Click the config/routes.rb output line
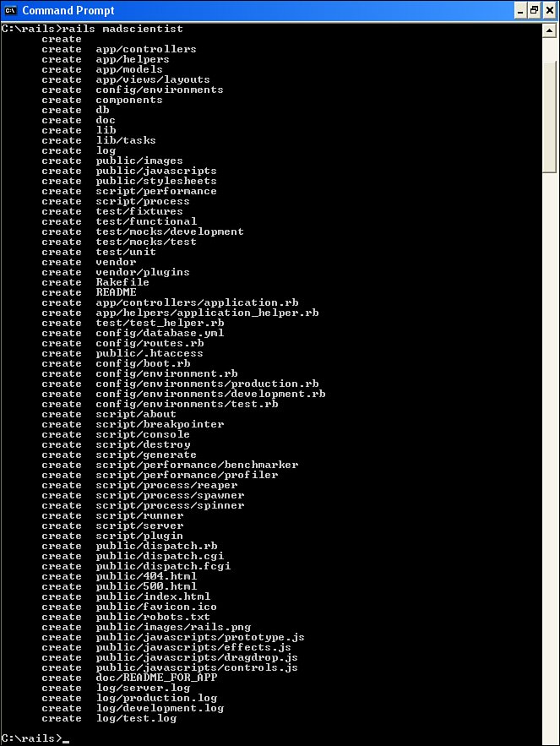 [x=122, y=343]
